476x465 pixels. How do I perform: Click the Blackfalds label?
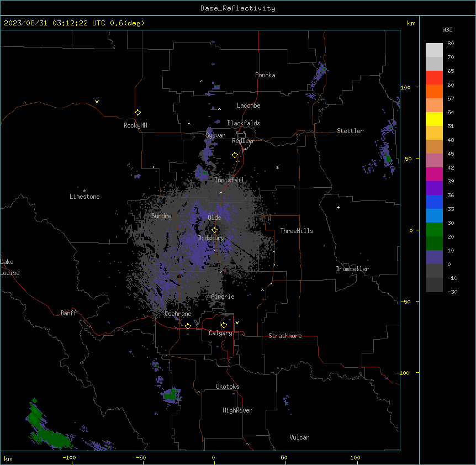244,123
